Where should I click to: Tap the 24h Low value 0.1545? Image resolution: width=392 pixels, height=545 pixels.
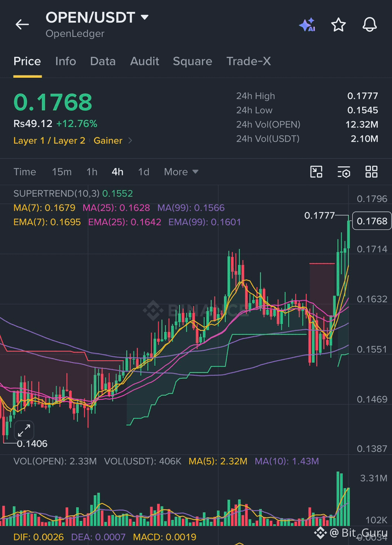click(363, 110)
